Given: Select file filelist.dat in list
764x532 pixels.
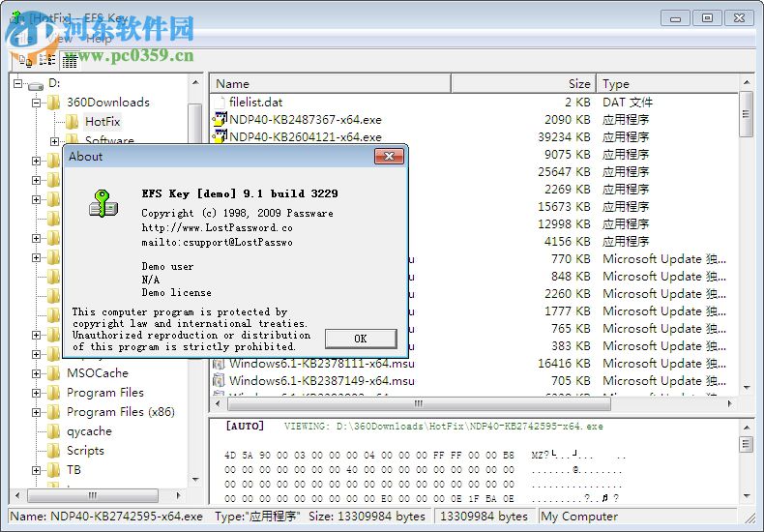Looking at the screenshot, I should [x=256, y=103].
